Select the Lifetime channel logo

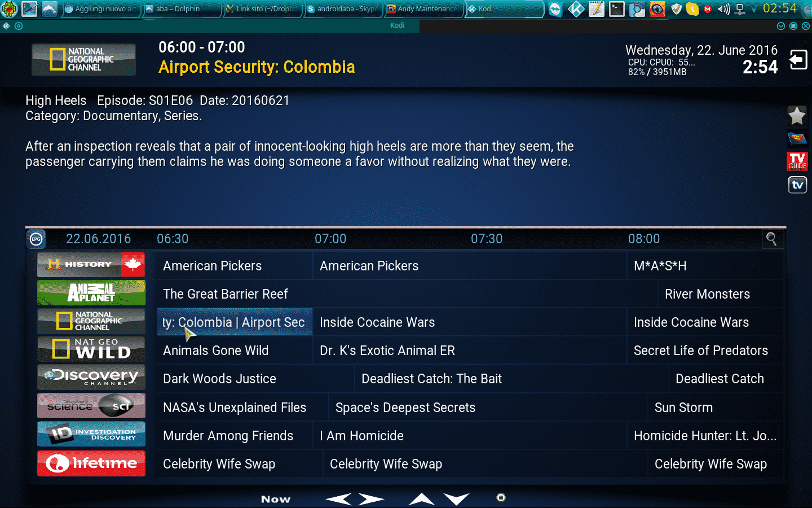click(x=91, y=463)
